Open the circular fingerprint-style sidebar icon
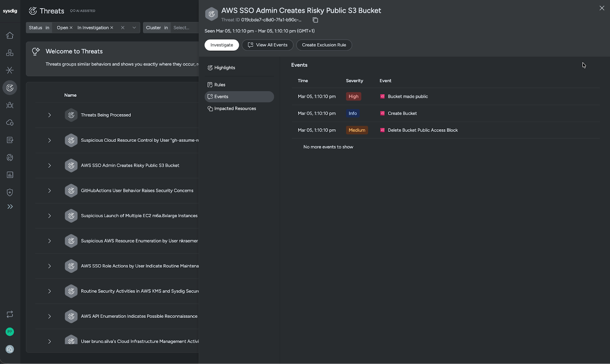 [x=10, y=157]
